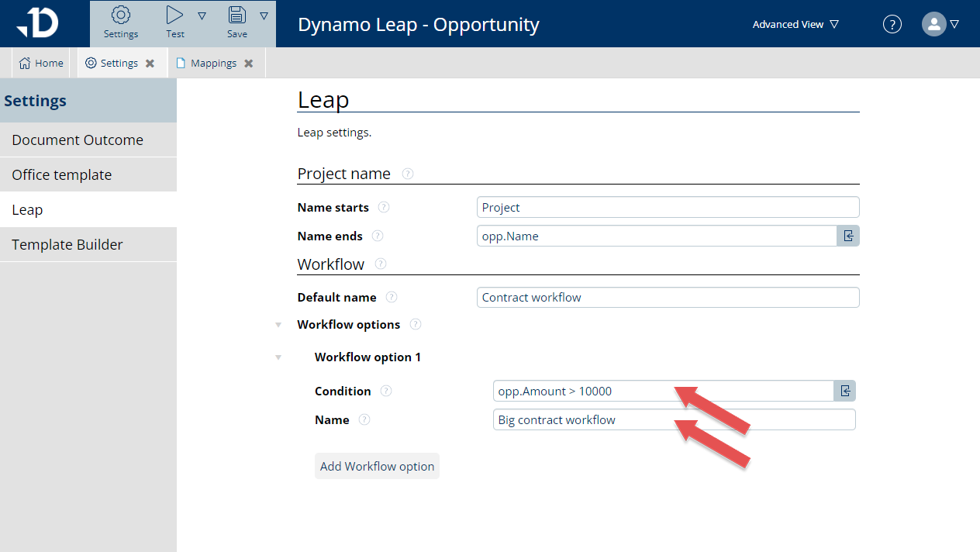Click inside the Default name field

[667, 297]
